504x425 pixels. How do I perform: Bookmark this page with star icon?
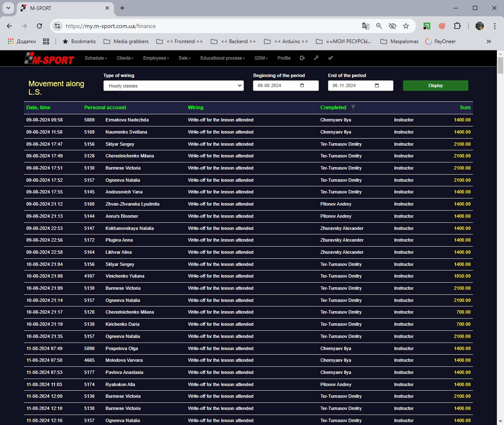point(406,26)
